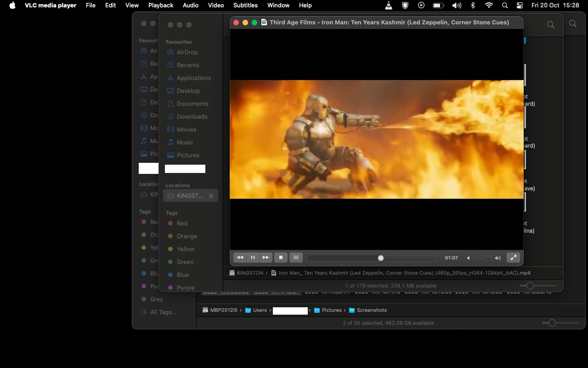Toggle VLC fullscreen mode
The width and height of the screenshot is (588, 368).
tap(513, 258)
